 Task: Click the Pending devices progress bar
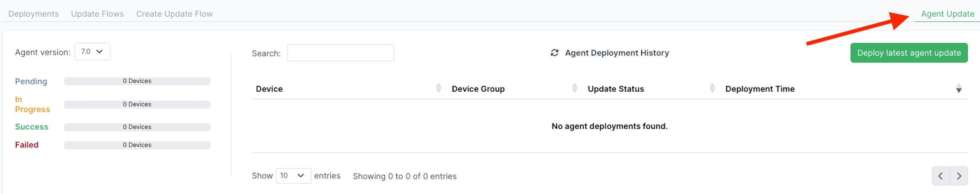pos(137,81)
